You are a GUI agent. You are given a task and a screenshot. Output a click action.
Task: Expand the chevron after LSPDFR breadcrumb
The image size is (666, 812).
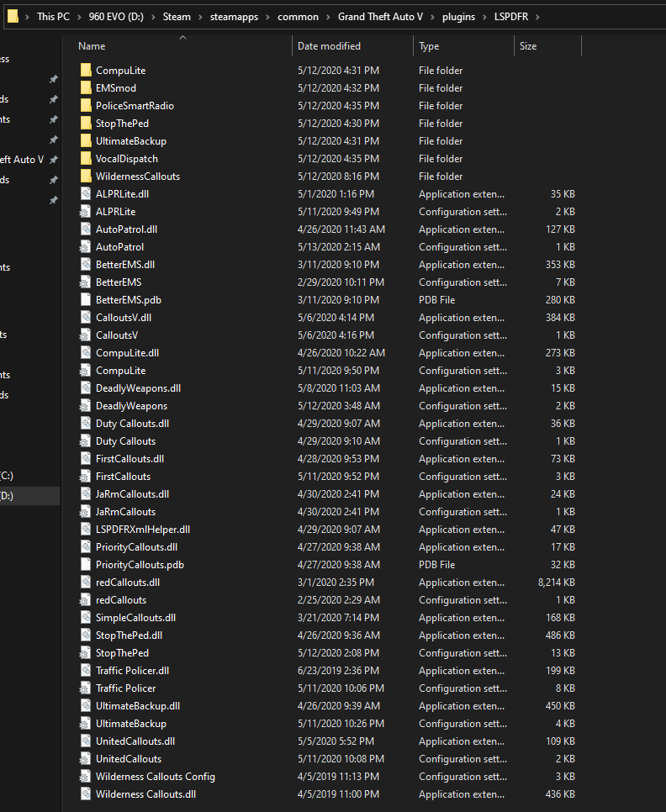[x=537, y=17]
